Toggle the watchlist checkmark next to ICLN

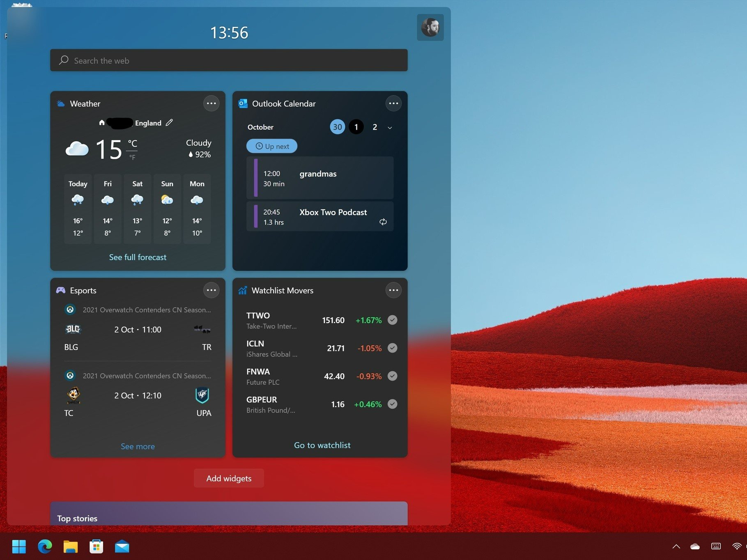(392, 348)
